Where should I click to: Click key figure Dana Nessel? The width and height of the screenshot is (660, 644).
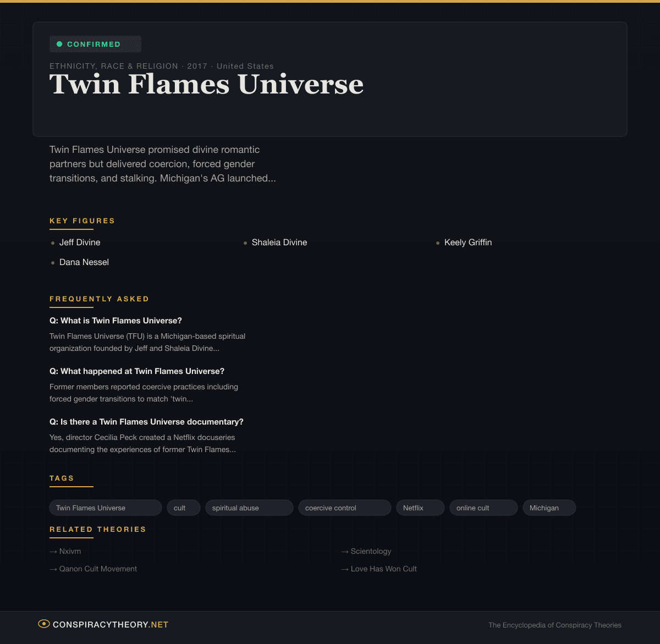84,262
